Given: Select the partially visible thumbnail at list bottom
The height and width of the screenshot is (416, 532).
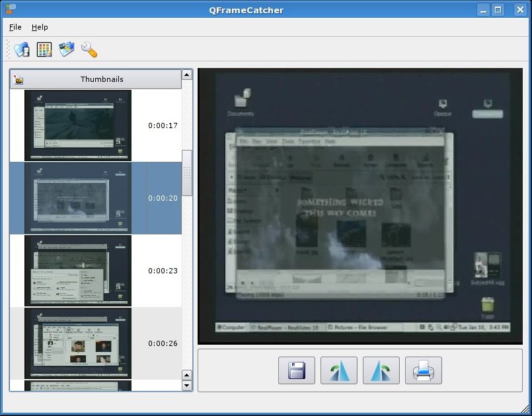Looking at the screenshot, I should [x=78, y=386].
